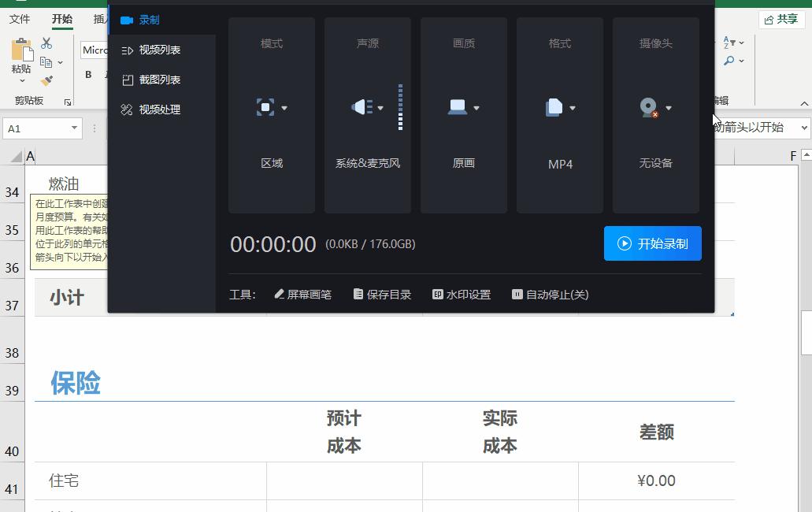Select the 区域 recording mode icon
The image size is (812, 512).
[267, 107]
